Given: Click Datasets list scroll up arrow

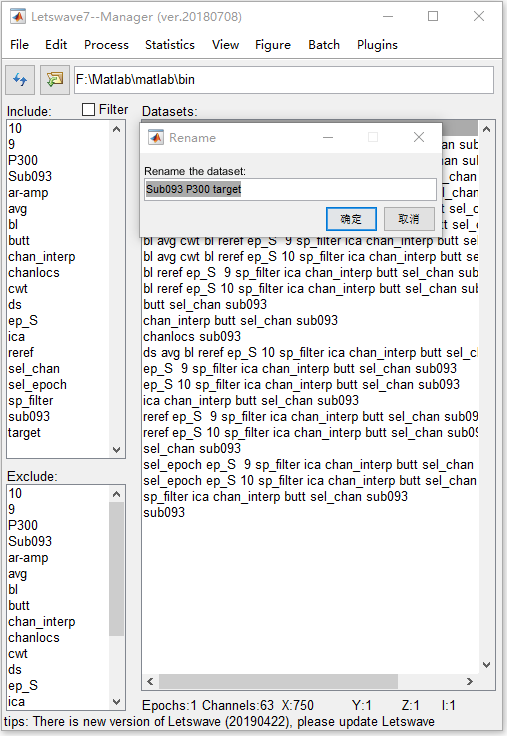Looking at the screenshot, I should 486,129.
